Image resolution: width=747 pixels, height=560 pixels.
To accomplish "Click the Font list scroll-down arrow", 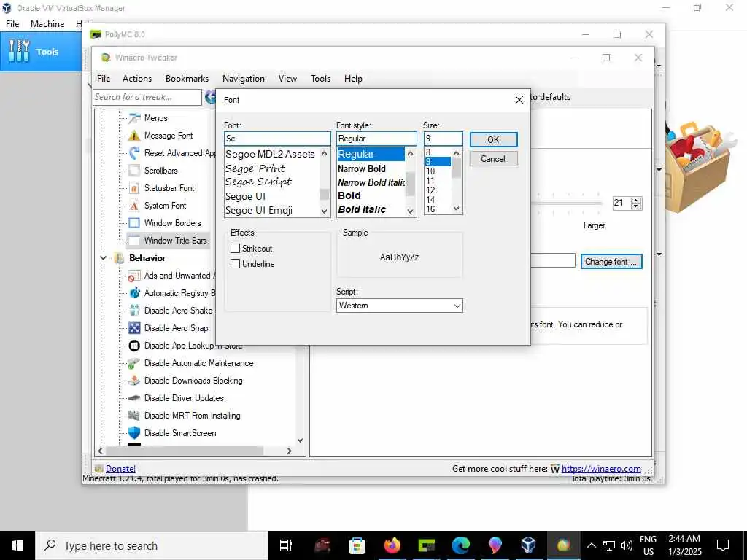I will [x=325, y=211].
